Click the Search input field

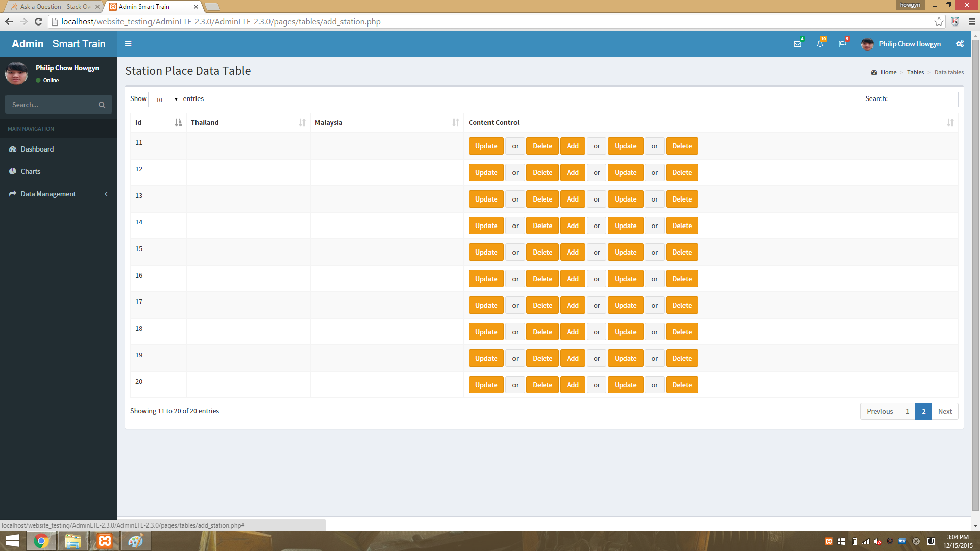pos(924,99)
